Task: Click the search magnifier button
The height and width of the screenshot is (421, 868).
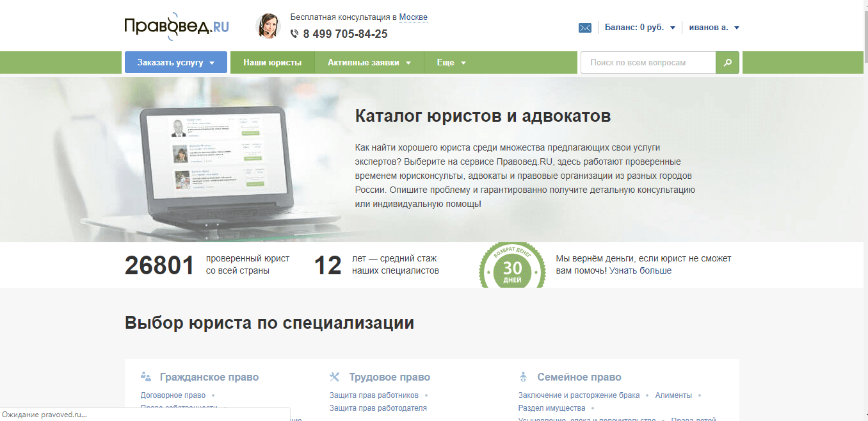Action: click(727, 63)
